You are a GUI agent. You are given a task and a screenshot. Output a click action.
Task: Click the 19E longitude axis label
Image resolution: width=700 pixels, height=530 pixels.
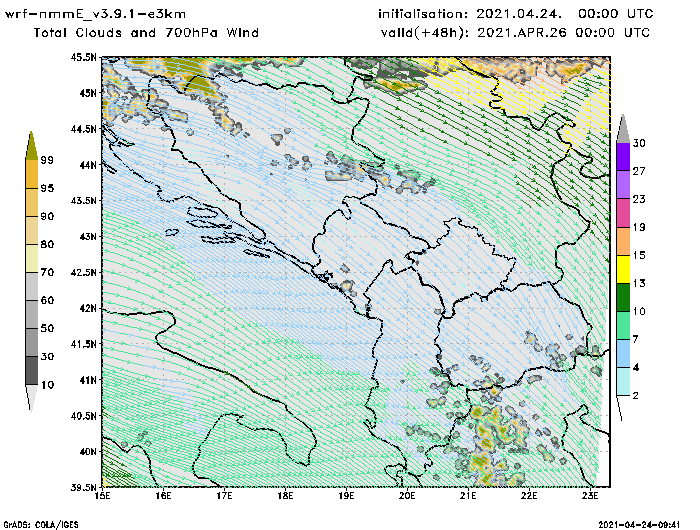pos(346,496)
